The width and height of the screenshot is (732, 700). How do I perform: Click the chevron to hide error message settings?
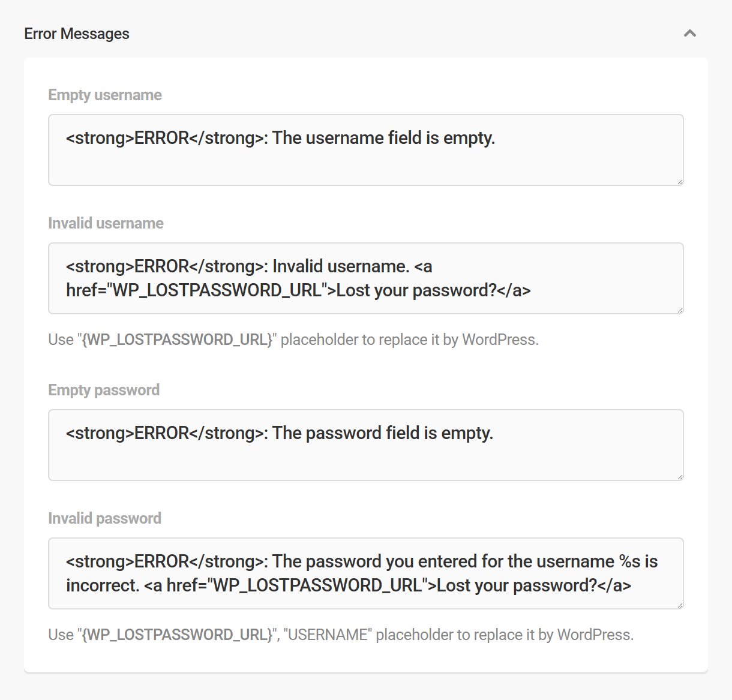(690, 34)
